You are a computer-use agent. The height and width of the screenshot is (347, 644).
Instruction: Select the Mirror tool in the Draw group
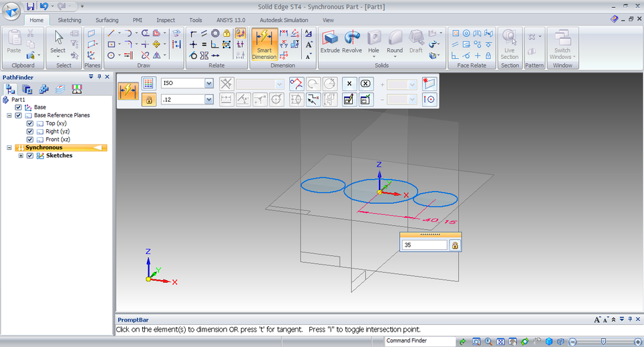pos(156,56)
